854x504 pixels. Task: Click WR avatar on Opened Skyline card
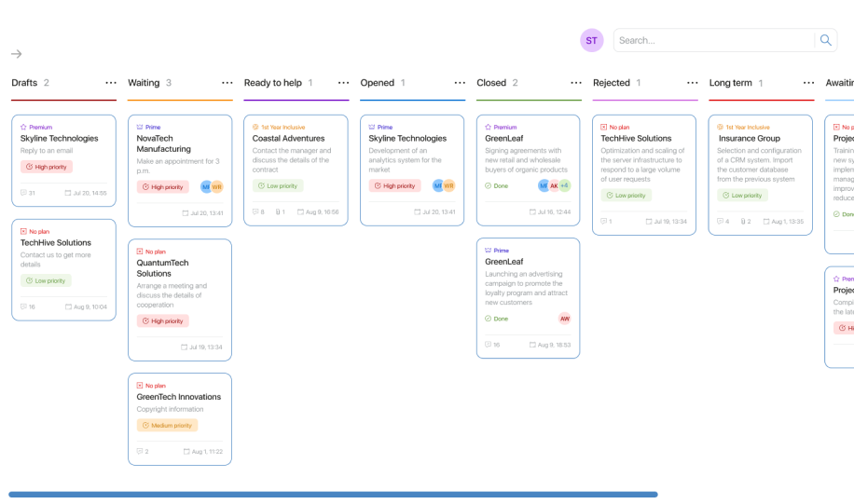(x=449, y=185)
